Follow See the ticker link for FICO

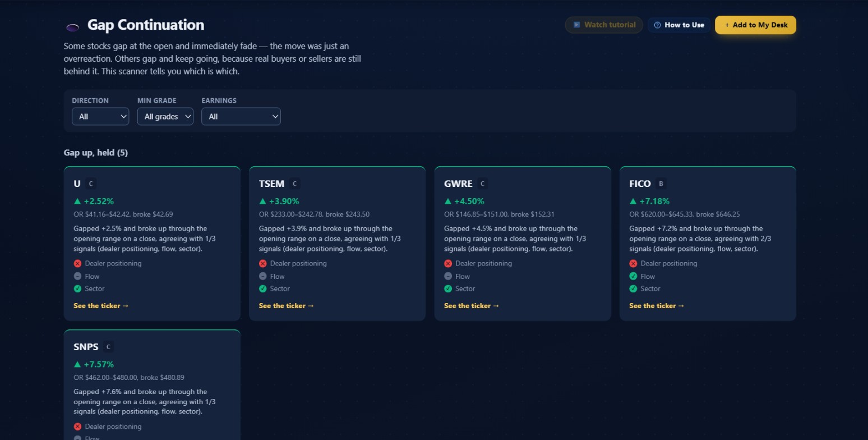pyautogui.click(x=657, y=306)
